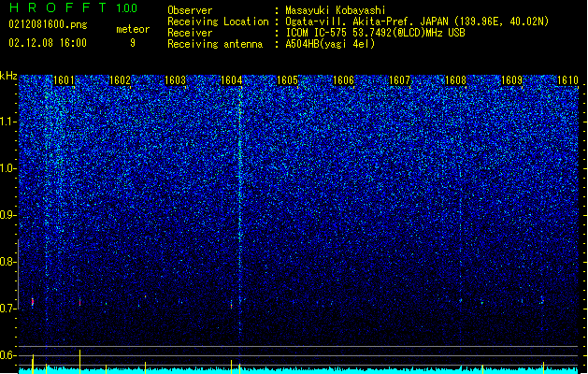Click the 1.0 kHz axis label
Viewport: 588px width, 374px height.
tap(8, 169)
